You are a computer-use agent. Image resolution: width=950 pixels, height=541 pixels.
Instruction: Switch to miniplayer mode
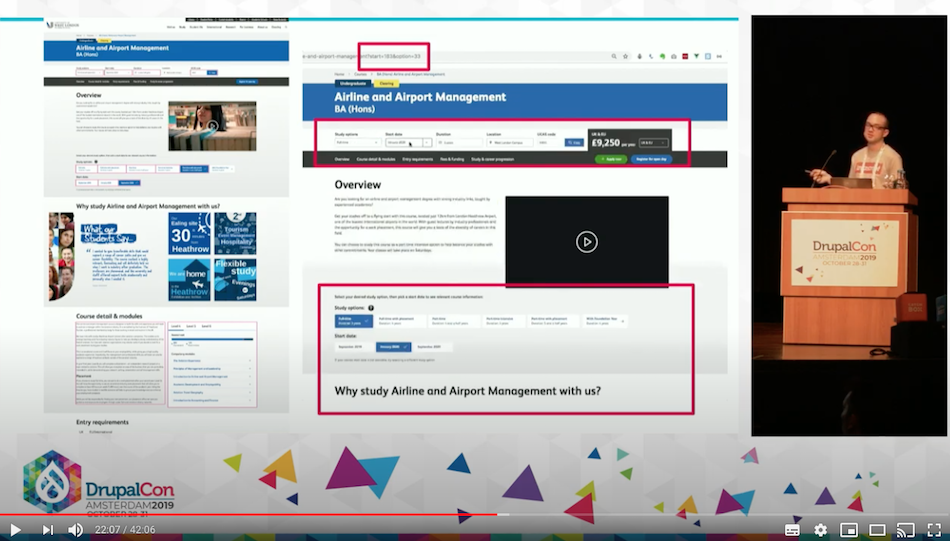[849, 529]
